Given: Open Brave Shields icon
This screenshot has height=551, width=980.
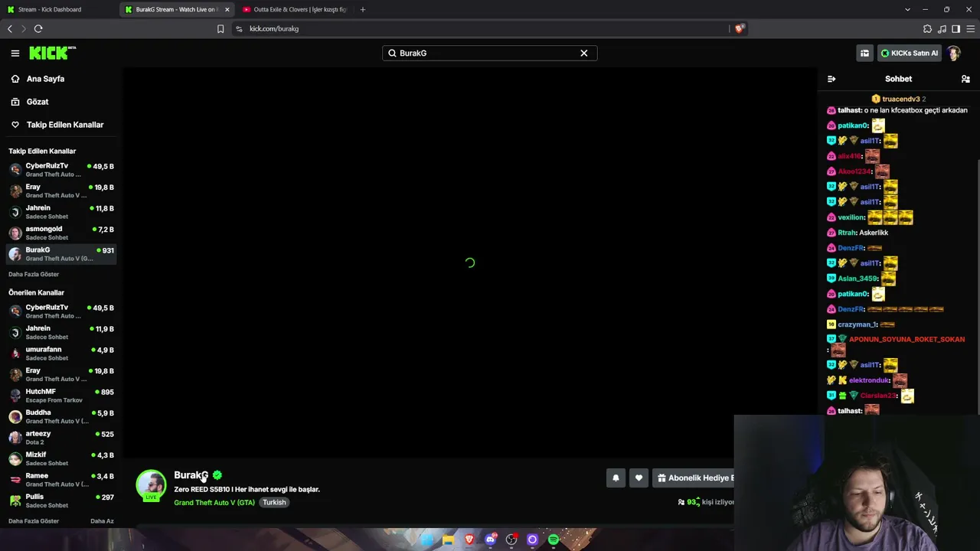Looking at the screenshot, I should tap(739, 28).
